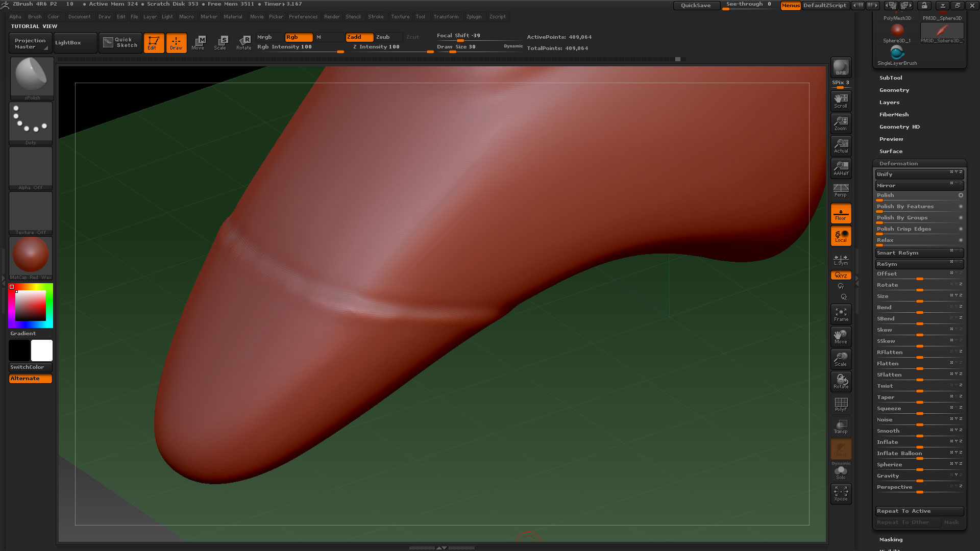Open the sPolish brush thumbnail
This screenshot has width=980, height=551.
tap(32, 78)
